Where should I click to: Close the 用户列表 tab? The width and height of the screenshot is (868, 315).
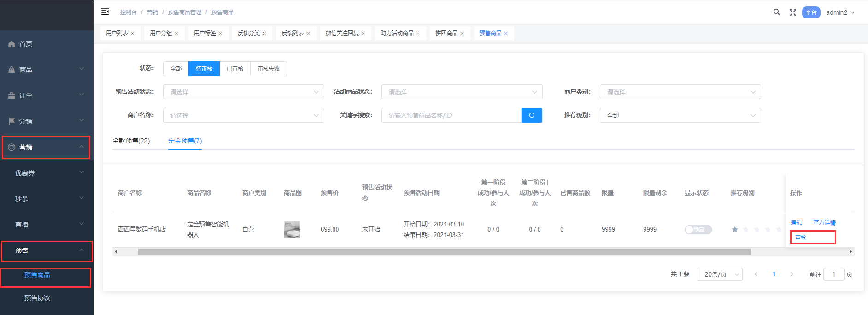point(133,34)
